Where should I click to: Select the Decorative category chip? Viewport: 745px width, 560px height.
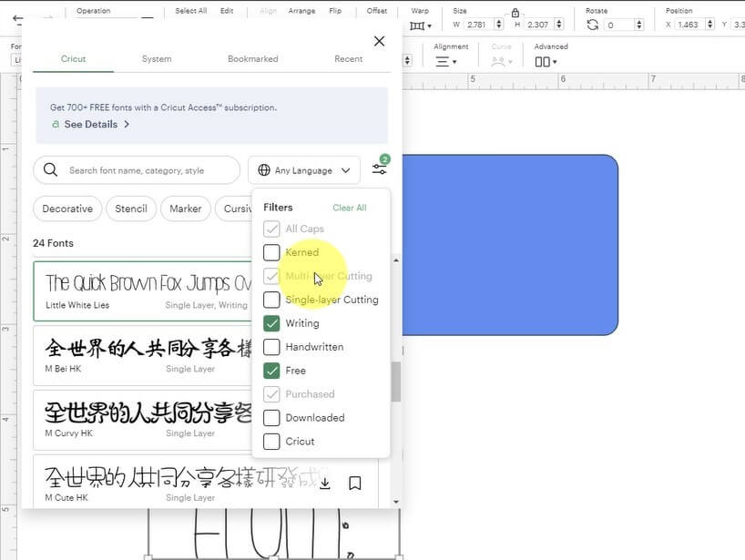[67, 209]
